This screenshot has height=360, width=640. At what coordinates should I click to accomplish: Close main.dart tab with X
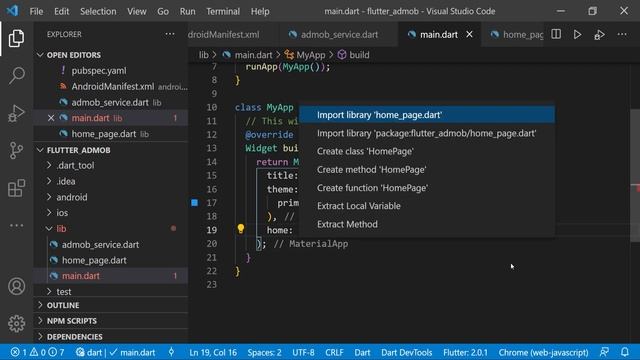pos(469,34)
